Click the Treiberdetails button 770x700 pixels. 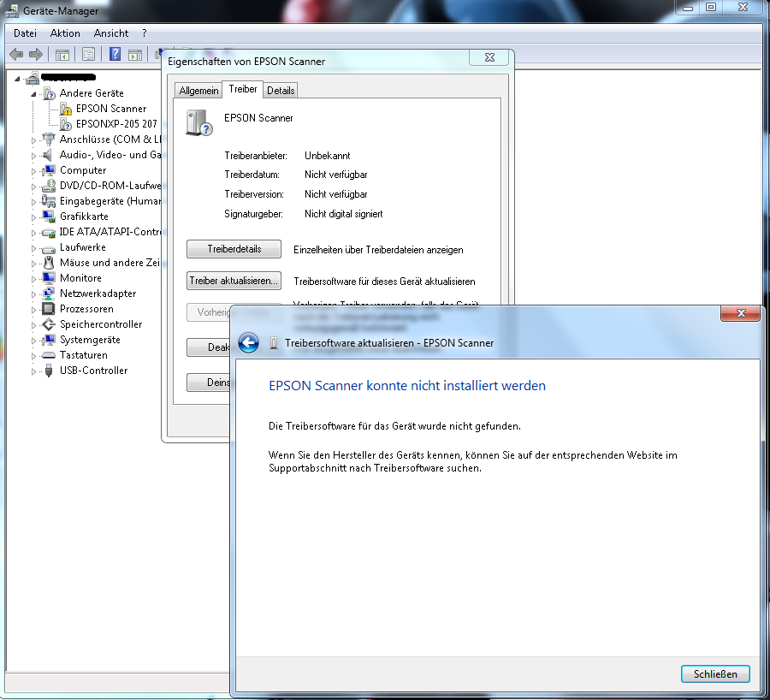[234, 249]
